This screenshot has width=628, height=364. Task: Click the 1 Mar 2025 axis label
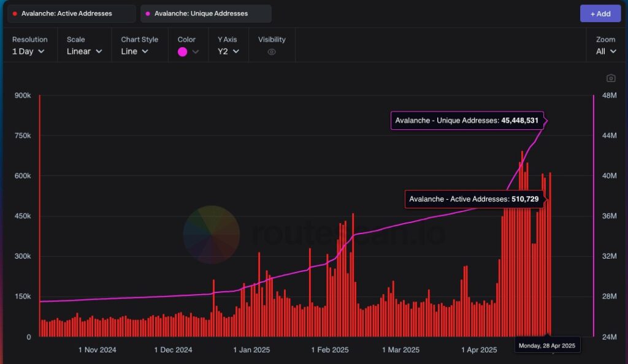point(400,350)
